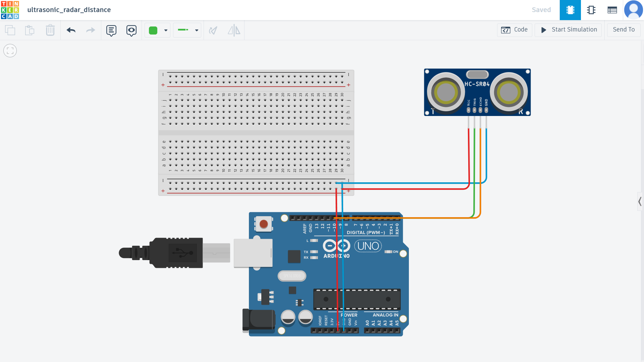The height and width of the screenshot is (362, 644).
Task: Click the Copy icon in toolbar
Action: (10, 30)
